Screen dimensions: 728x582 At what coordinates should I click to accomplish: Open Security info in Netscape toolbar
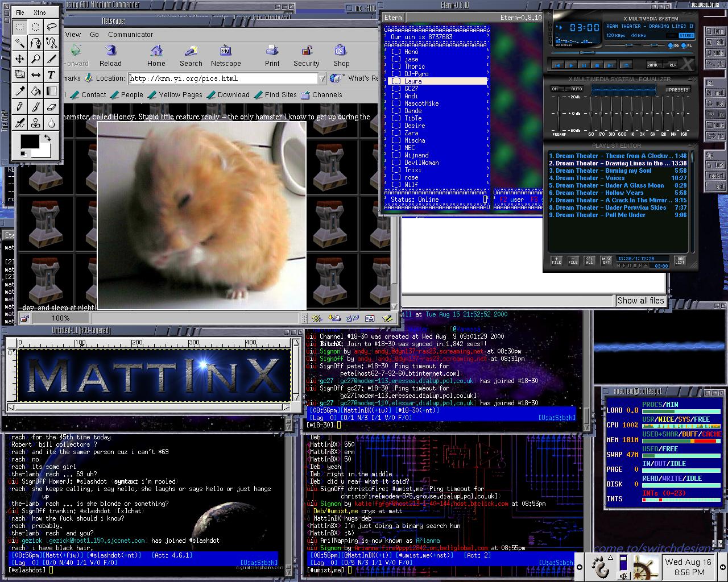(307, 56)
